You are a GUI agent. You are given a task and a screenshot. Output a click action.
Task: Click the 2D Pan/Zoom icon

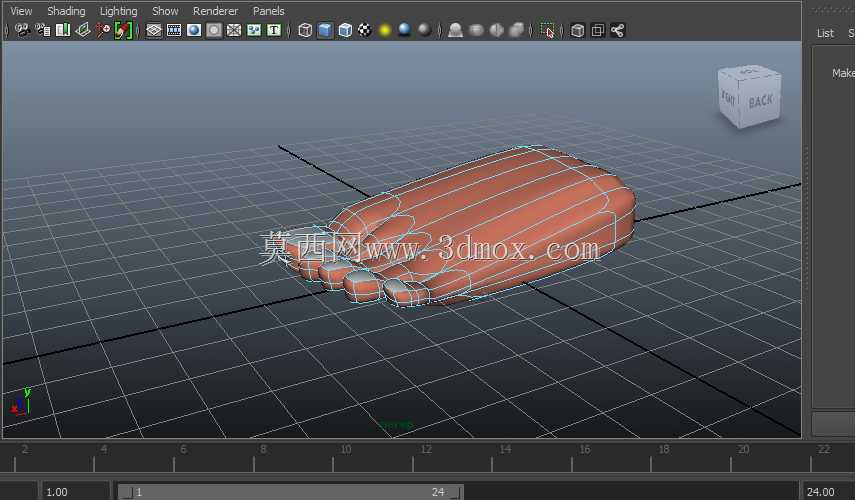pos(103,30)
